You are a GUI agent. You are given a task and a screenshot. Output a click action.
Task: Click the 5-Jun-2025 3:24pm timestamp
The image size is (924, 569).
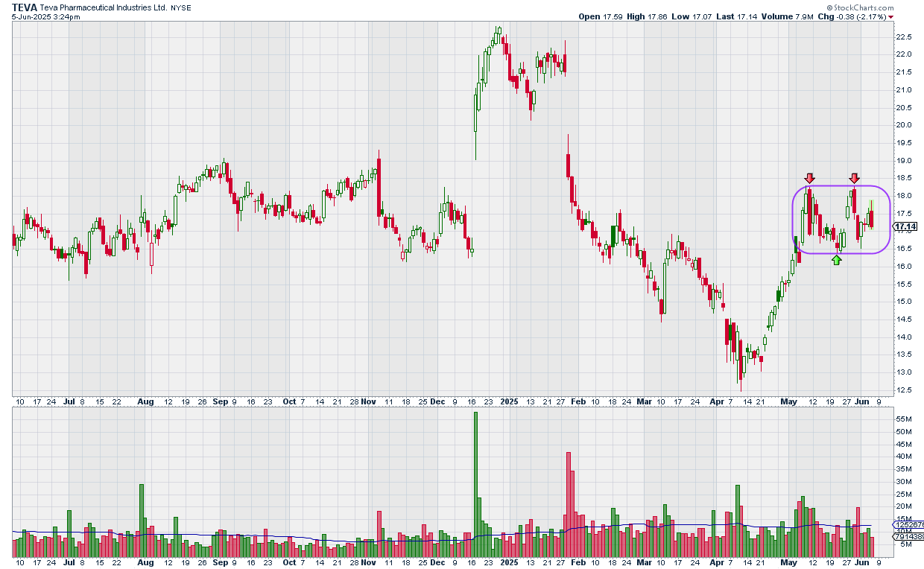pos(46,16)
